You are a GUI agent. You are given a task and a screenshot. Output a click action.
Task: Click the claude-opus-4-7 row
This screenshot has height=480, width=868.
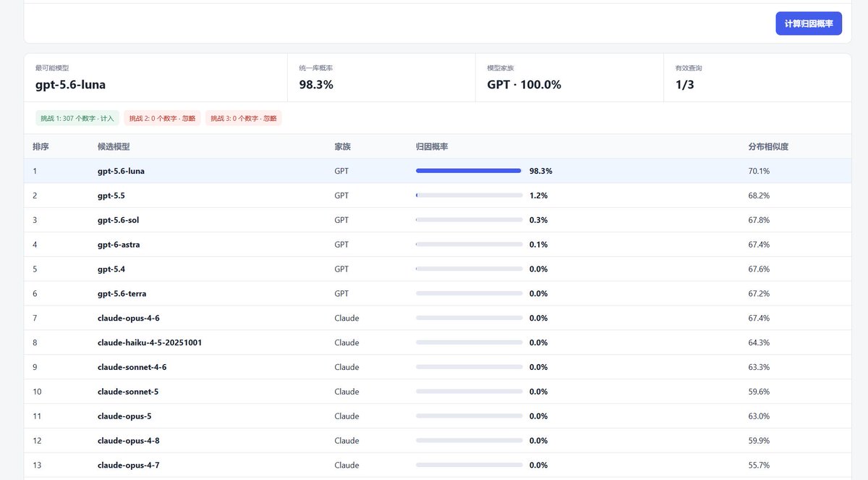coord(438,465)
